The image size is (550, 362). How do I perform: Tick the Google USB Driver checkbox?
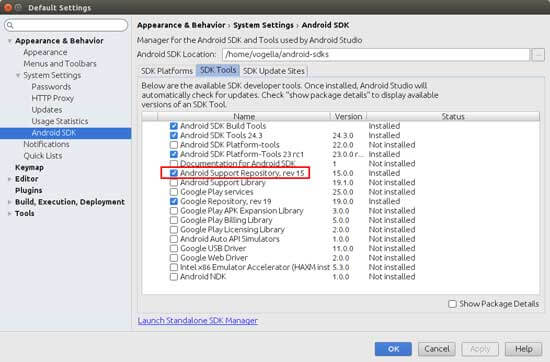tap(174, 248)
